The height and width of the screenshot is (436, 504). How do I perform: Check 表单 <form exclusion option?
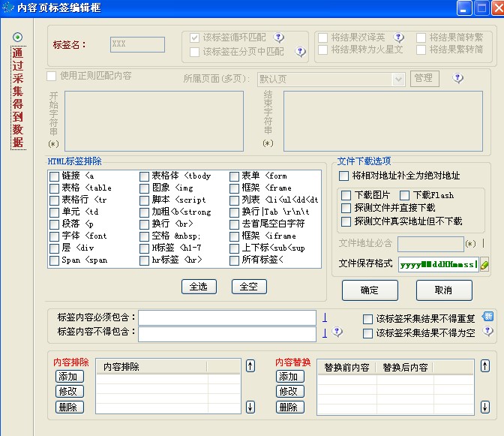click(234, 176)
